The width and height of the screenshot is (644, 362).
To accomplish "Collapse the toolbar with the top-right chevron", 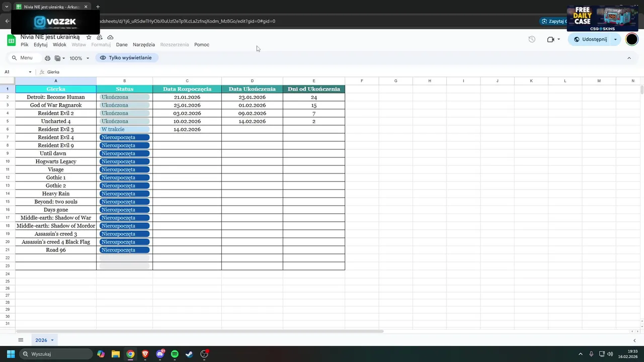I will pyautogui.click(x=629, y=58).
